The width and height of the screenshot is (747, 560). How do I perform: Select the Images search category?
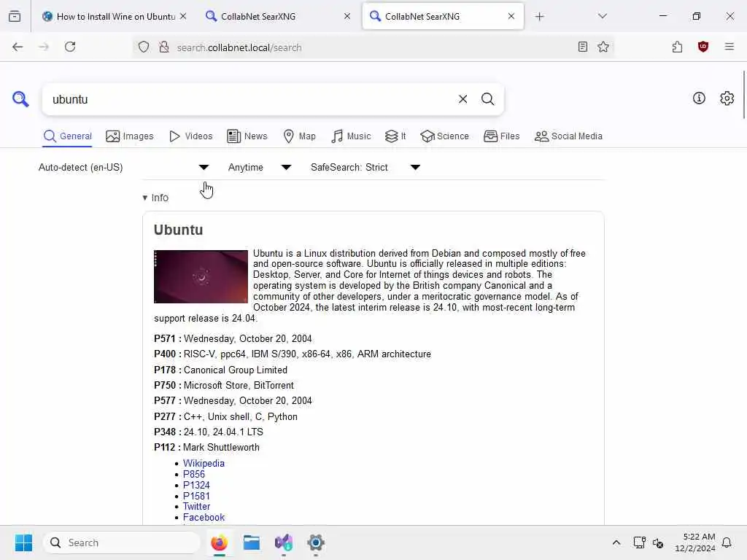click(x=130, y=136)
